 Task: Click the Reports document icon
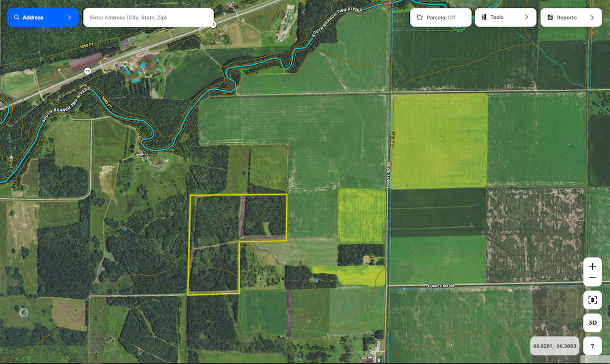click(x=550, y=18)
